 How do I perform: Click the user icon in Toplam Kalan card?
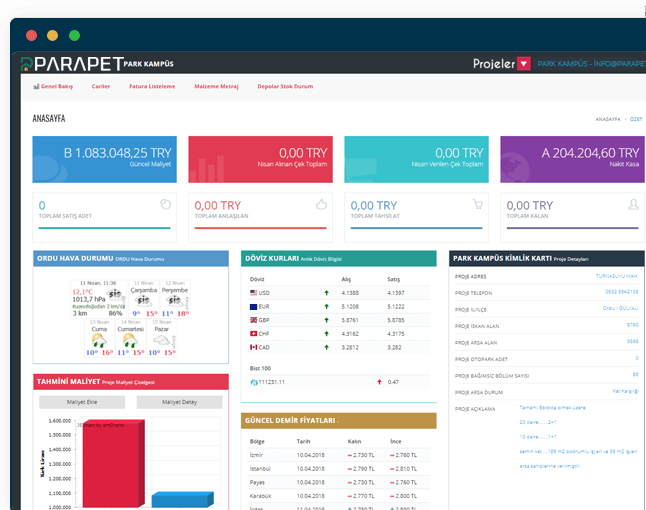coord(633,204)
